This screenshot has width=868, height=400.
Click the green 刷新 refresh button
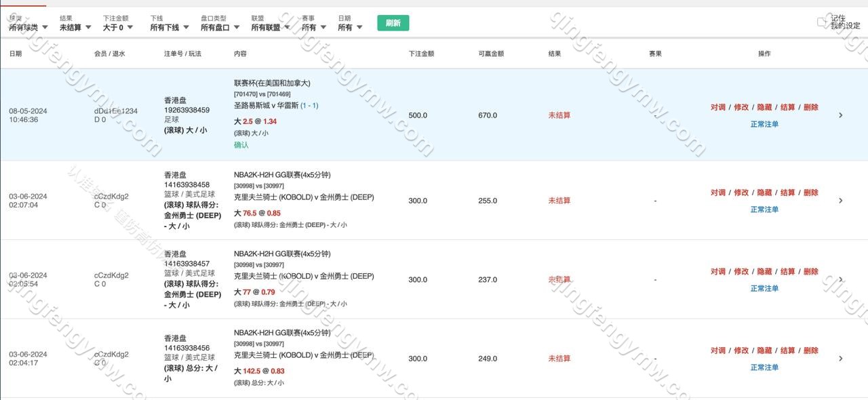click(x=393, y=23)
